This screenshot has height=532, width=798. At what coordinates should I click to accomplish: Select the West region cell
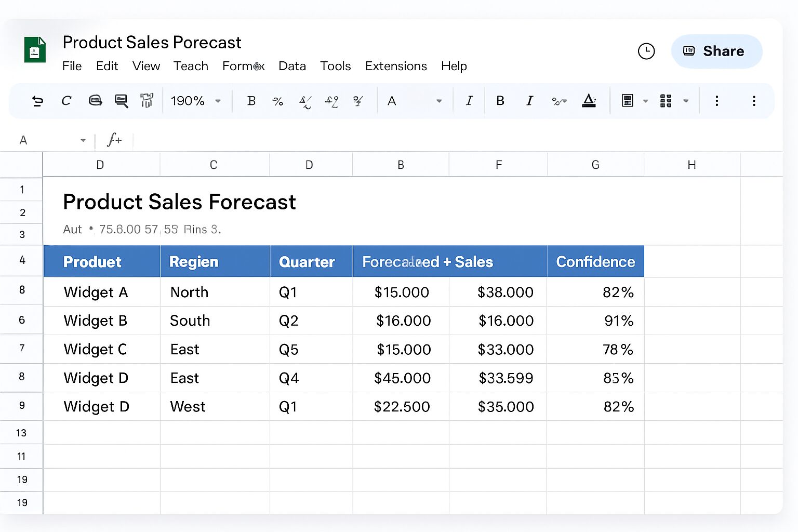point(215,406)
